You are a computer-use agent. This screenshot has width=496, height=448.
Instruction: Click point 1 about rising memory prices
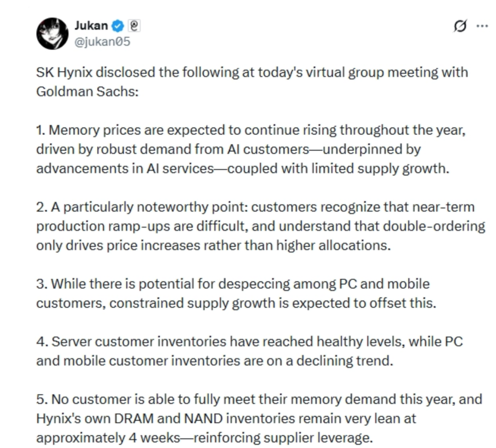click(230, 149)
